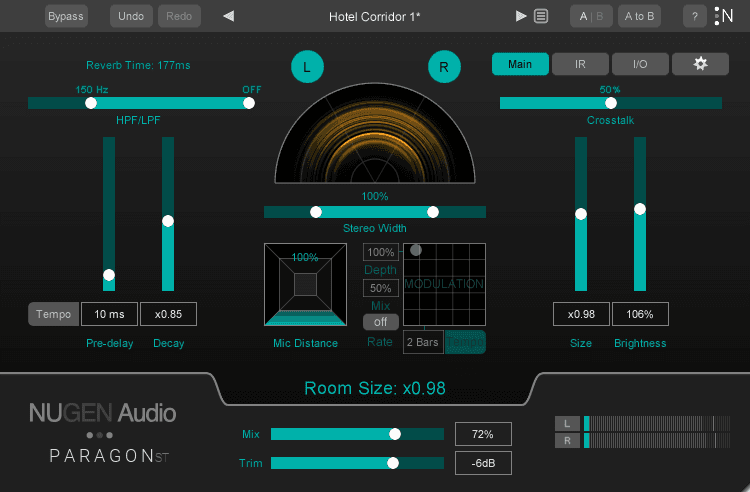Image resolution: width=750 pixels, height=492 pixels.
Task: Click the Redo button
Action: point(179,16)
